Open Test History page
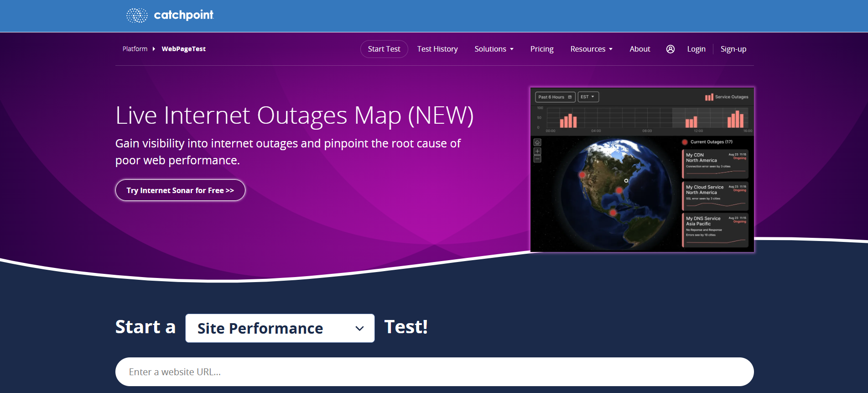The width and height of the screenshot is (868, 393). point(437,49)
